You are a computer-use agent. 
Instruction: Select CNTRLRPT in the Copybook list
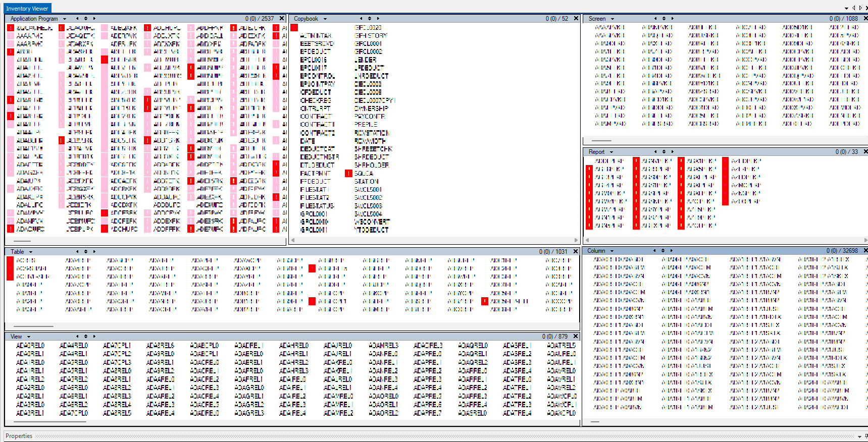pos(316,108)
